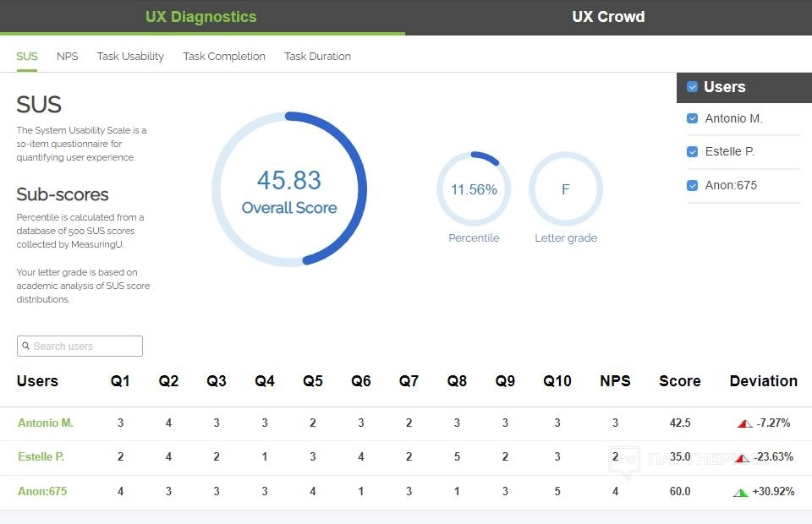Deselect the Anon:675 user checkbox
This screenshot has height=524, width=812.
point(693,186)
